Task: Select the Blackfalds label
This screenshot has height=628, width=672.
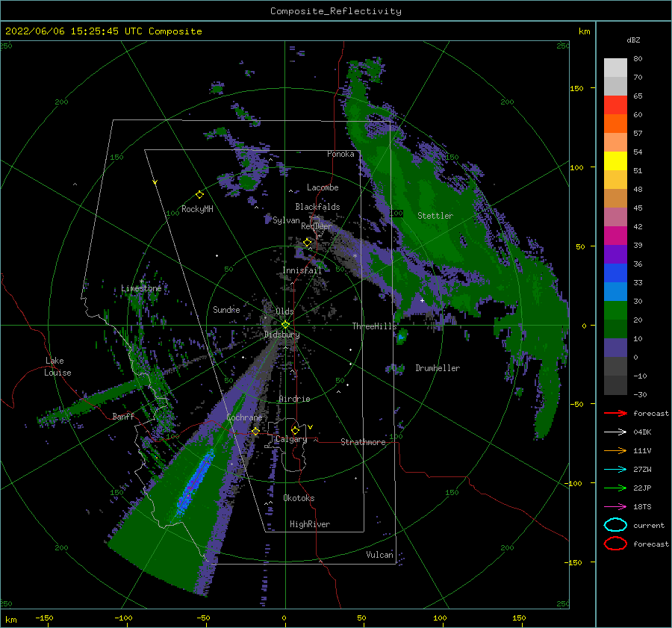Action: pos(317,207)
